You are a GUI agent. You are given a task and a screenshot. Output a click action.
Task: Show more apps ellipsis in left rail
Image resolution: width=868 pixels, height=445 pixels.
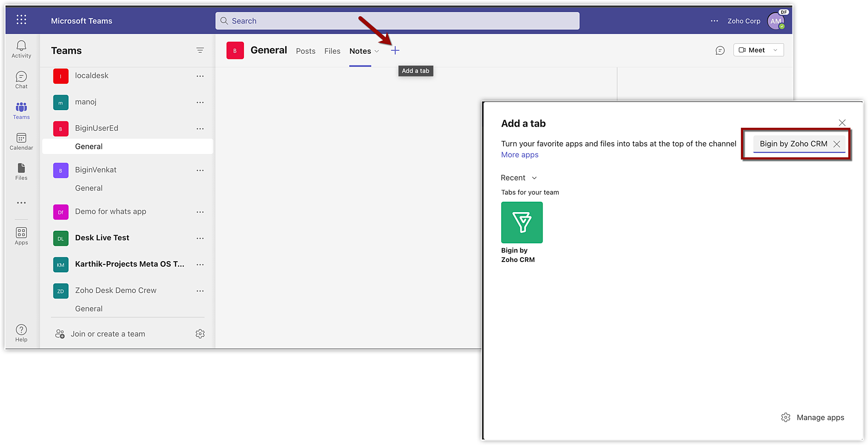point(21,203)
